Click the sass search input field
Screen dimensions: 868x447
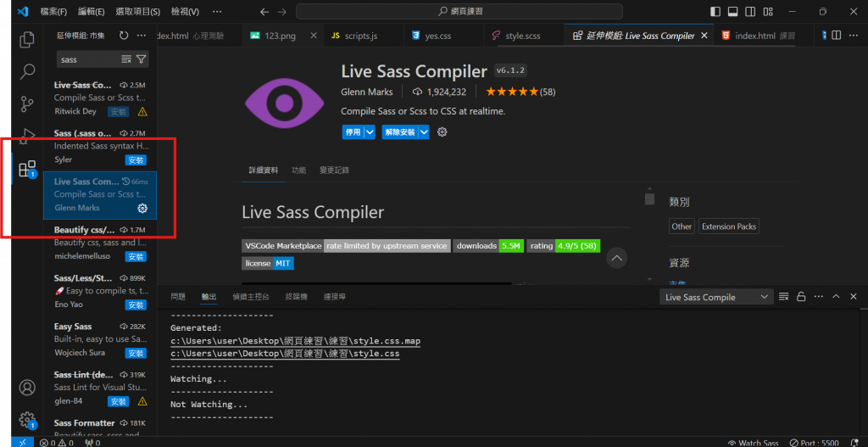point(88,59)
